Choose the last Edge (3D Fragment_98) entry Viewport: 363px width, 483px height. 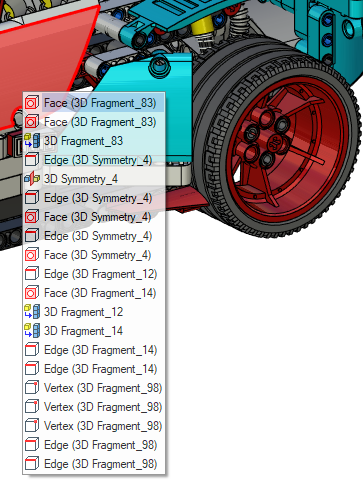(94, 464)
